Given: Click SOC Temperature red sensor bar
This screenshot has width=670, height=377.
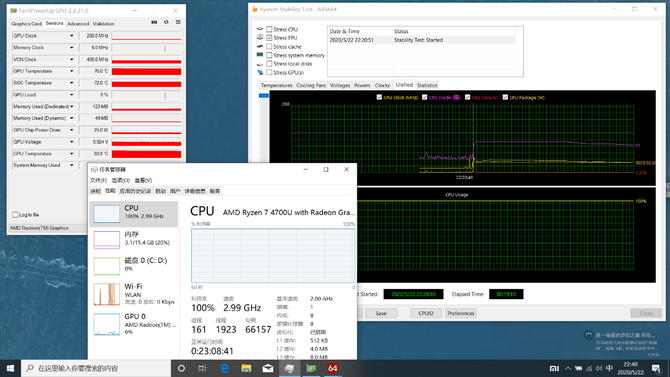Looking at the screenshot, I should pyautogui.click(x=147, y=83).
